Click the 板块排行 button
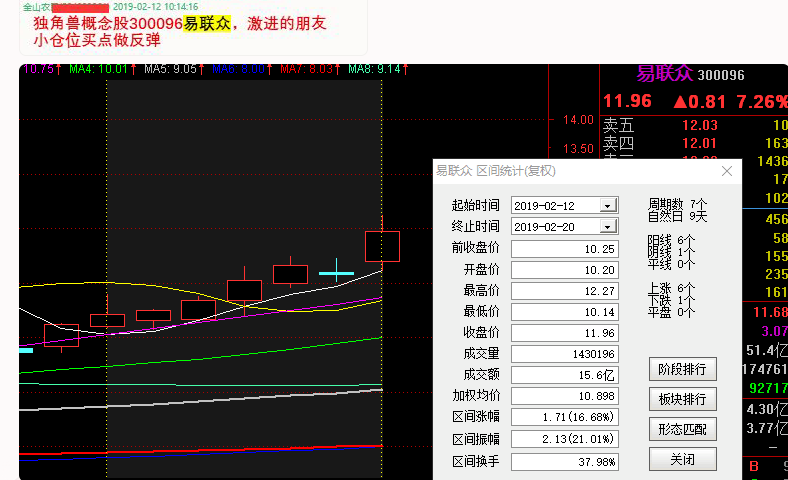Viewport: 788px width, 480px height. pos(682,399)
